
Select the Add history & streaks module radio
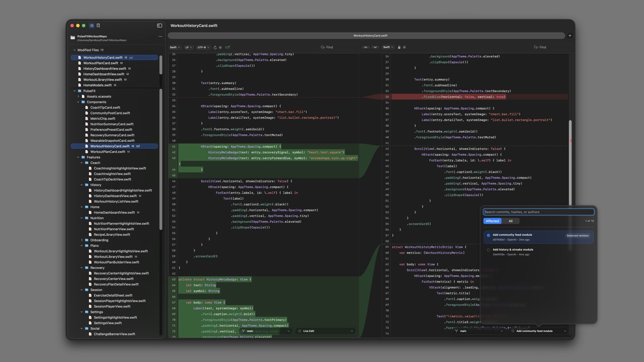(x=488, y=250)
